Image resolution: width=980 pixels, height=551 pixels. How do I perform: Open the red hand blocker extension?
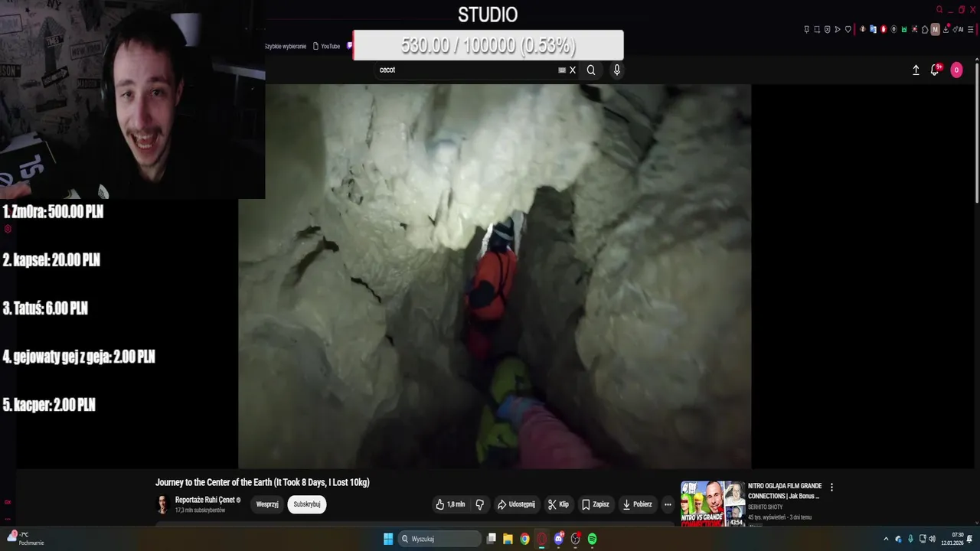pos(884,29)
